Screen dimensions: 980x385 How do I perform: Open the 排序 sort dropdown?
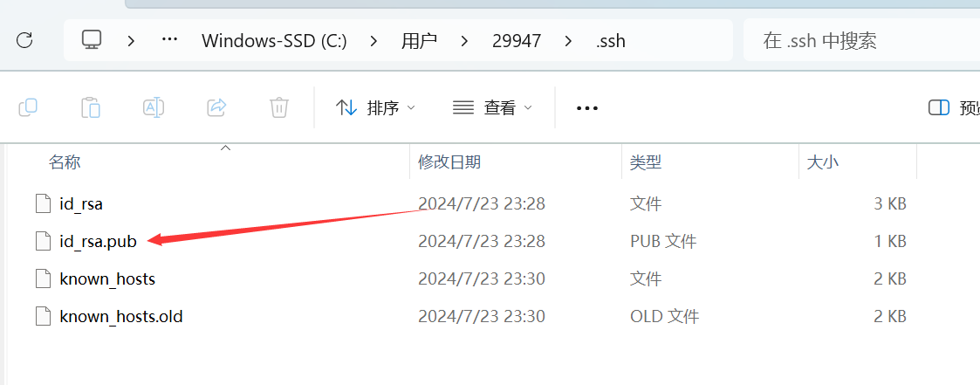tap(375, 107)
